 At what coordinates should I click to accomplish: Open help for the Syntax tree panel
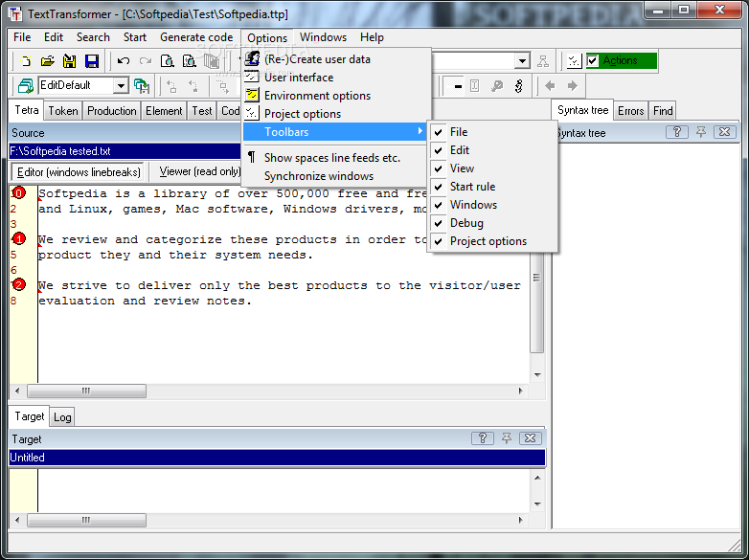(x=677, y=132)
